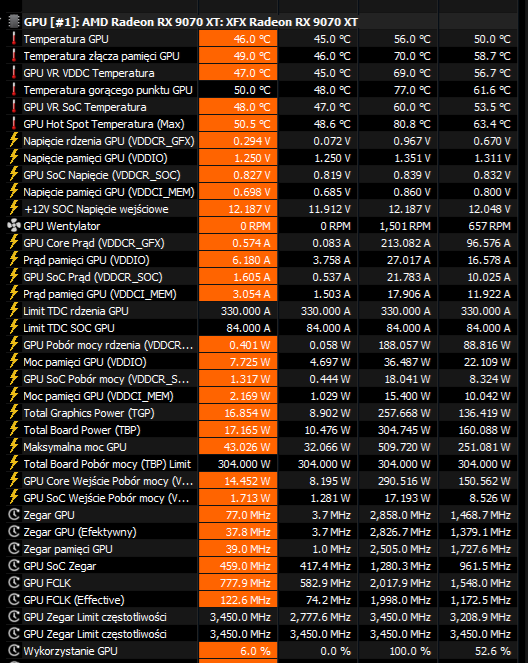Click the current GPU clock 77.0 MHz

click(x=248, y=515)
